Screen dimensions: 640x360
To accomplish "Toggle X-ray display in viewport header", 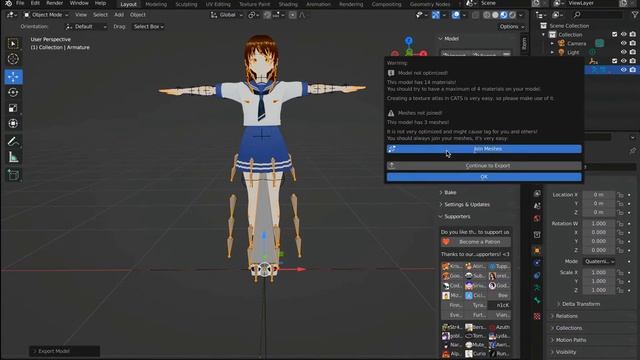I will (x=475, y=15).
